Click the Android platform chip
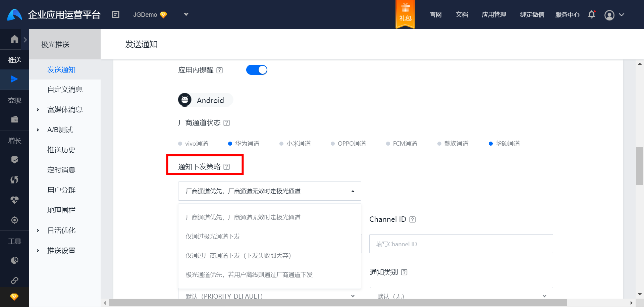The width and height of the screenshot is (644, 307). coord(205,100)
